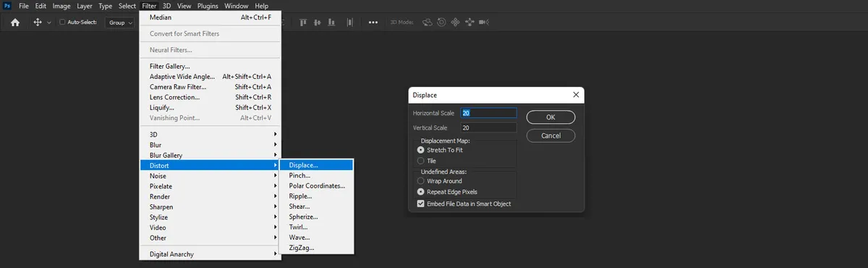
Task: Choose Adaptive Wide Angle... entry
Action: click(210, 76)
